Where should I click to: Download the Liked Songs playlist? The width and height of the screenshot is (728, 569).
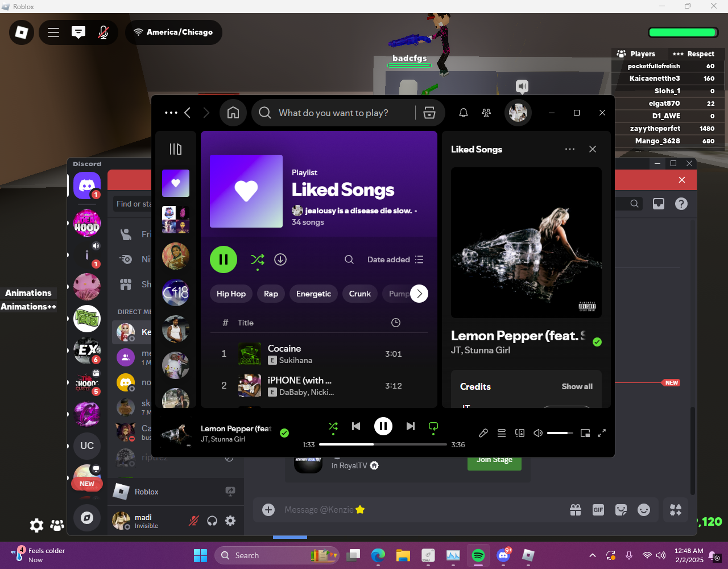[x=280, y=259]
